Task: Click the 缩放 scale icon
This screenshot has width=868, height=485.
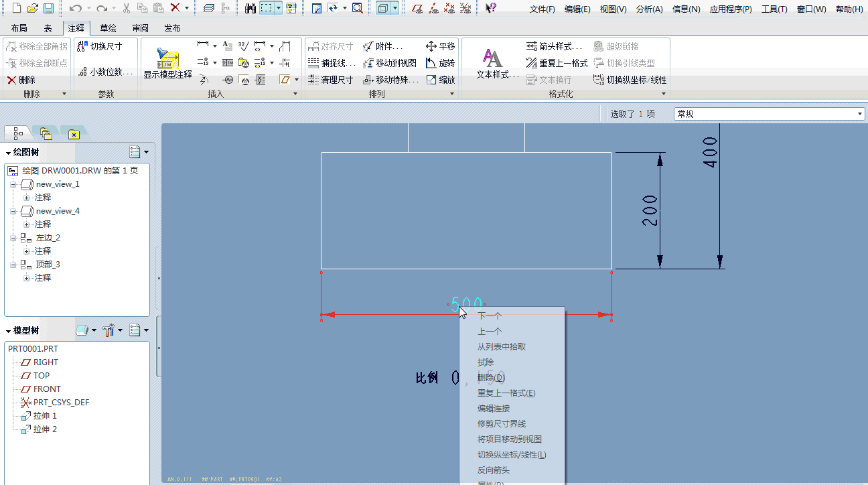Action: click(440, 80)
